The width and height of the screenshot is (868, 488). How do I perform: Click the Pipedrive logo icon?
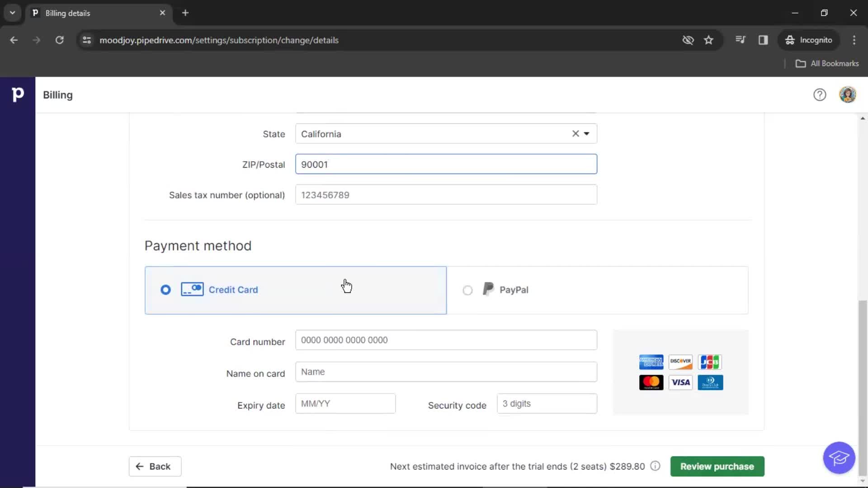(x=17, y=94)
